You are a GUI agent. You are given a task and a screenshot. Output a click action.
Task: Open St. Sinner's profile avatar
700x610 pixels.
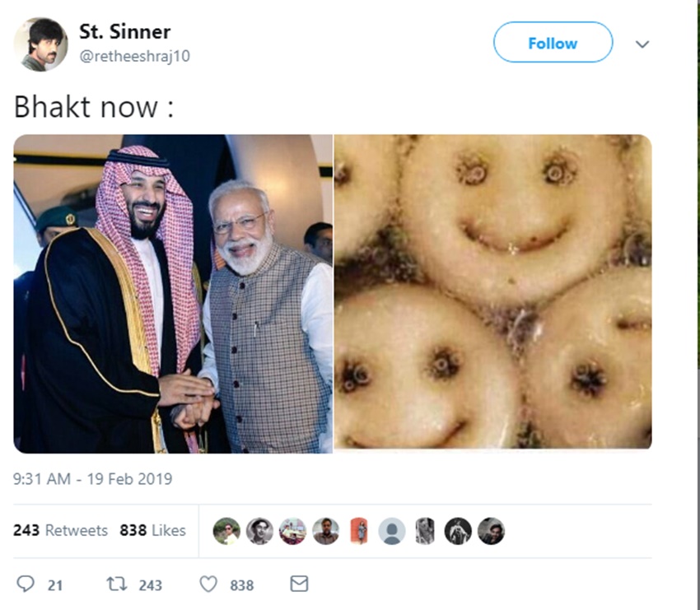point(41,44)
